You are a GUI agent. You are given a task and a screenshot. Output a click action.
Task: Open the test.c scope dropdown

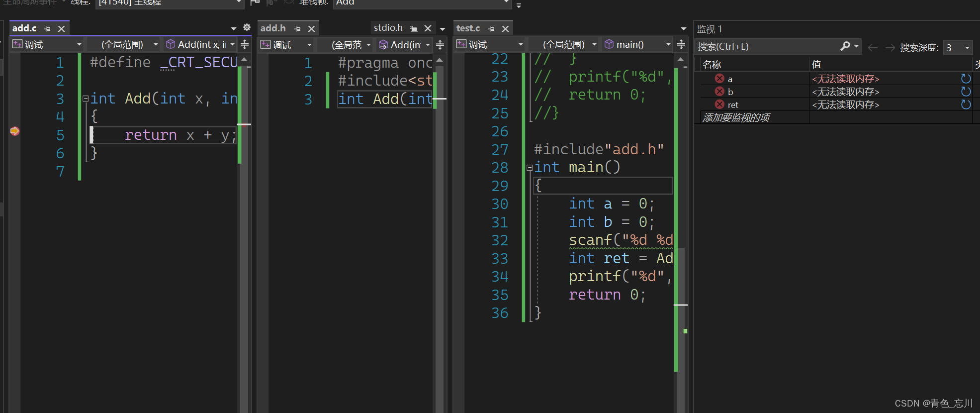pyautogui.click(x=563, y=45)
